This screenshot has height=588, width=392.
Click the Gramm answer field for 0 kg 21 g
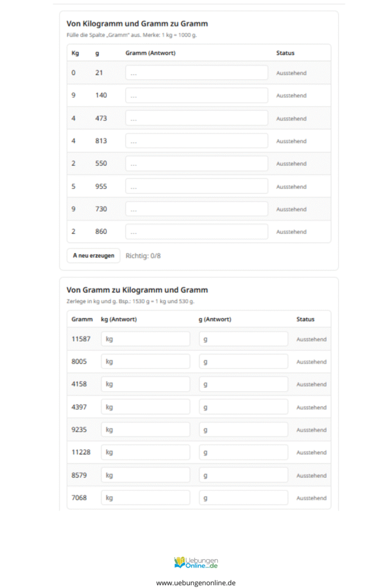point(196,73)
